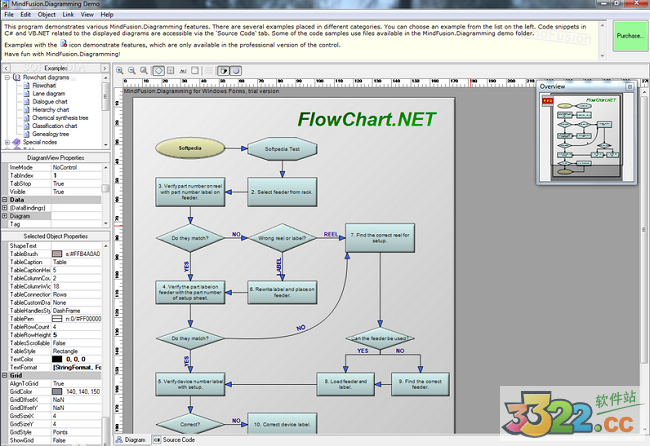
Task: Select the Ab| text tool icon
Action: [183, 71]
